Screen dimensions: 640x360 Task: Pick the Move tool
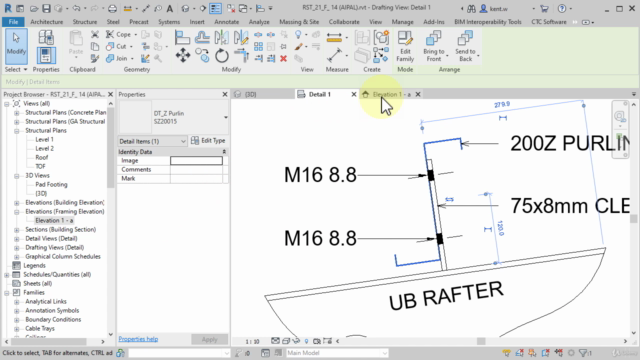click(182, 55)
